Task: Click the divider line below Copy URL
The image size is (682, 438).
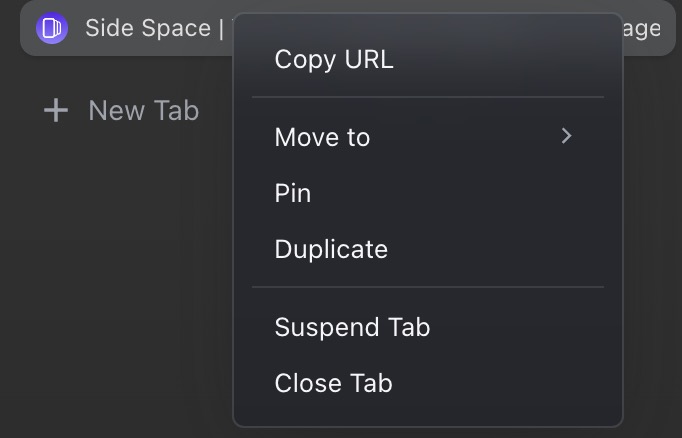Action: (428, 97)
